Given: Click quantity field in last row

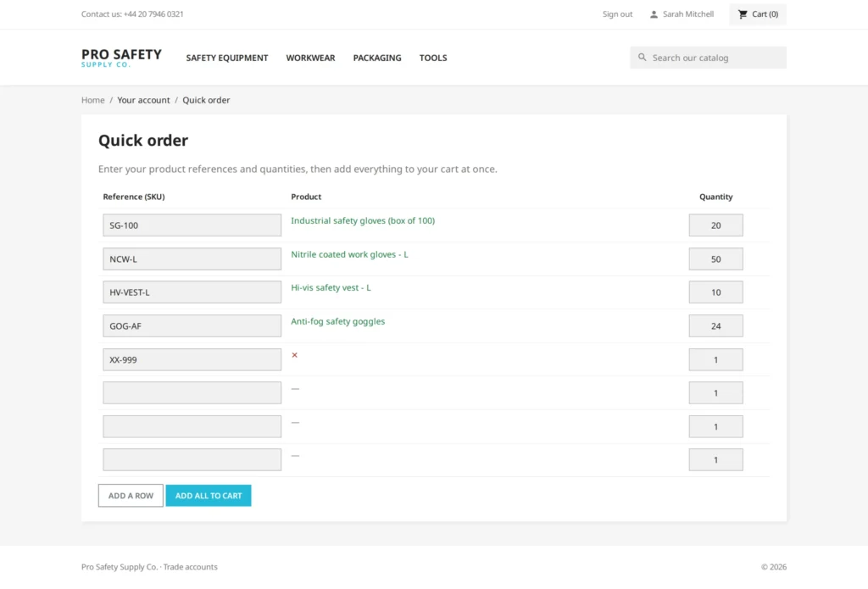Looking at the screenshot, I should point(715,460).
